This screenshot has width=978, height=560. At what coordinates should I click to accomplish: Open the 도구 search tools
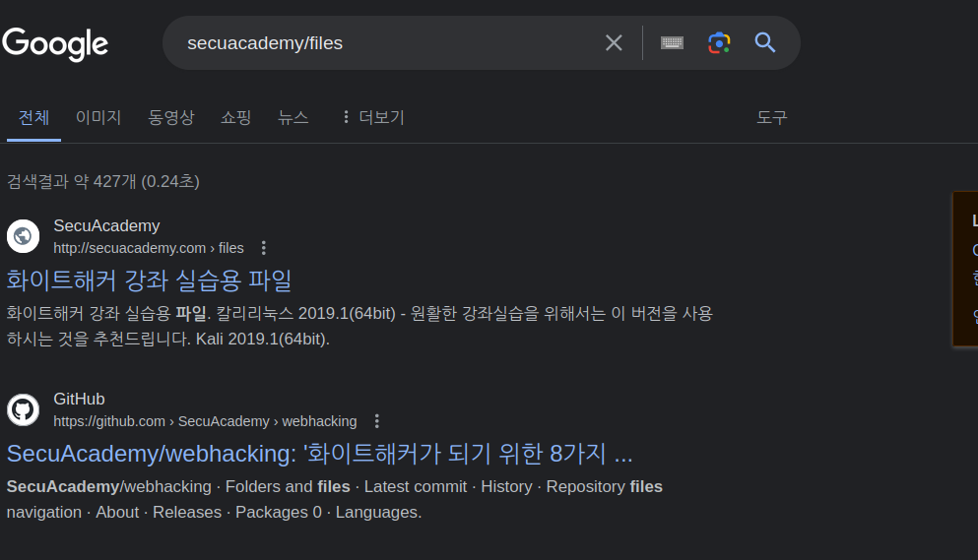click(x=771, y=117)
